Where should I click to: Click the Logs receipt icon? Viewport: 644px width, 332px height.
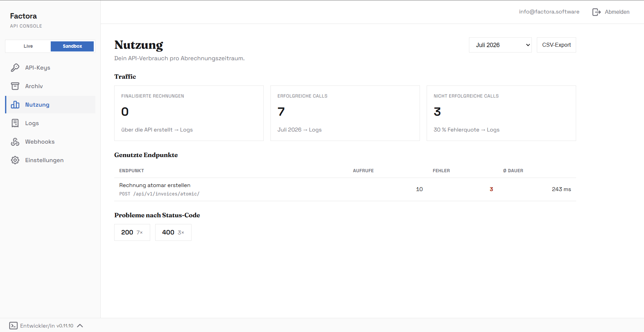click(15, 123)
